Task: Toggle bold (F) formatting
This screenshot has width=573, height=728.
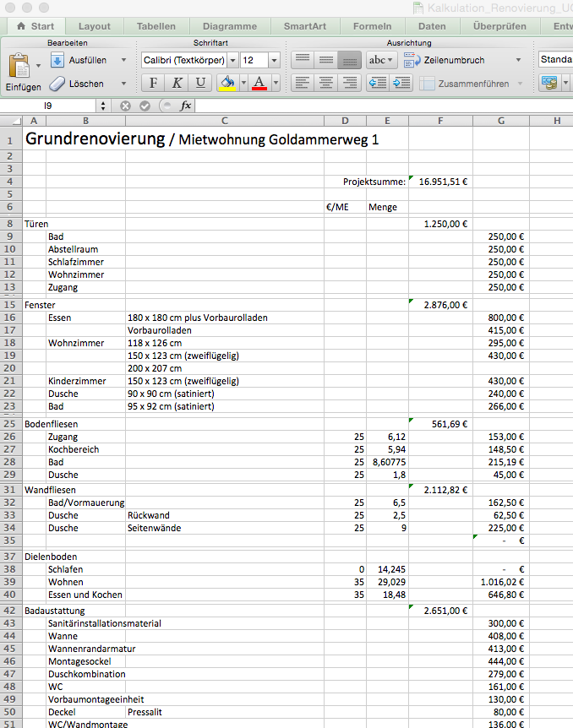Action: (153, 83)
